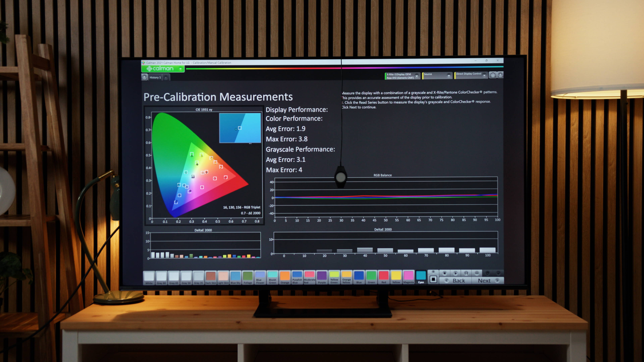644x362 pixels.
Task: Expand the Source dropdown
Action: pyautogui.click(x=449, y=76)
